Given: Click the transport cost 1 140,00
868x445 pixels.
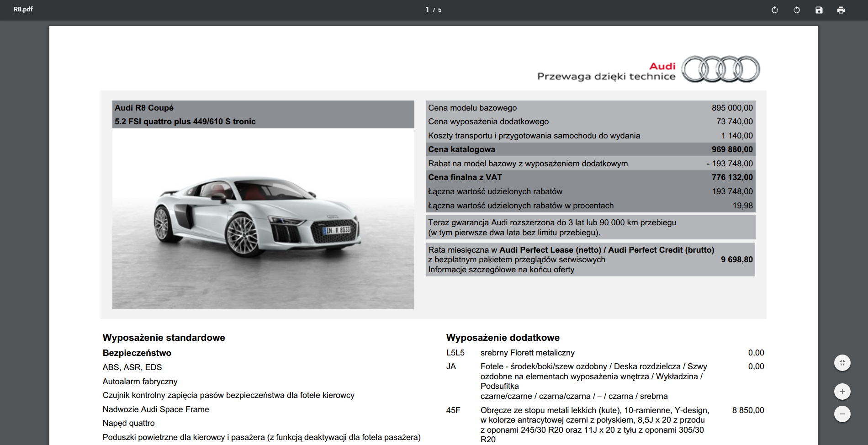Looking at the screenshot, I should tap(737, 136).
